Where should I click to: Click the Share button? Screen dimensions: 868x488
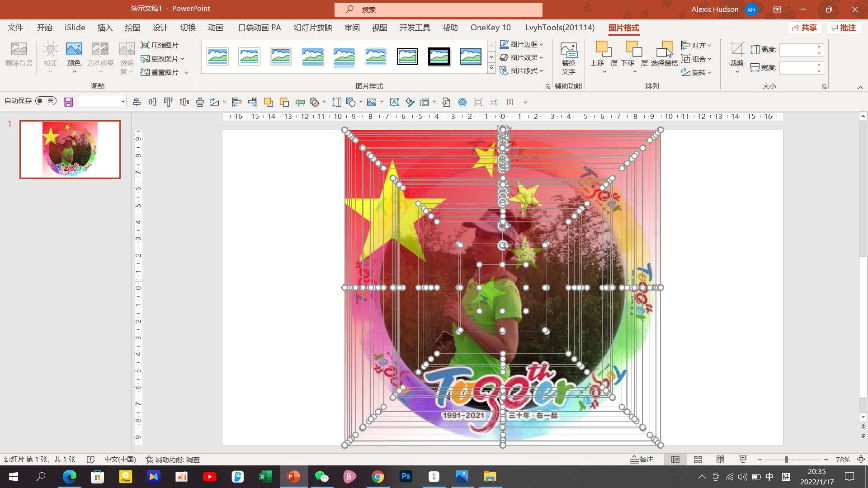(805, 28)
